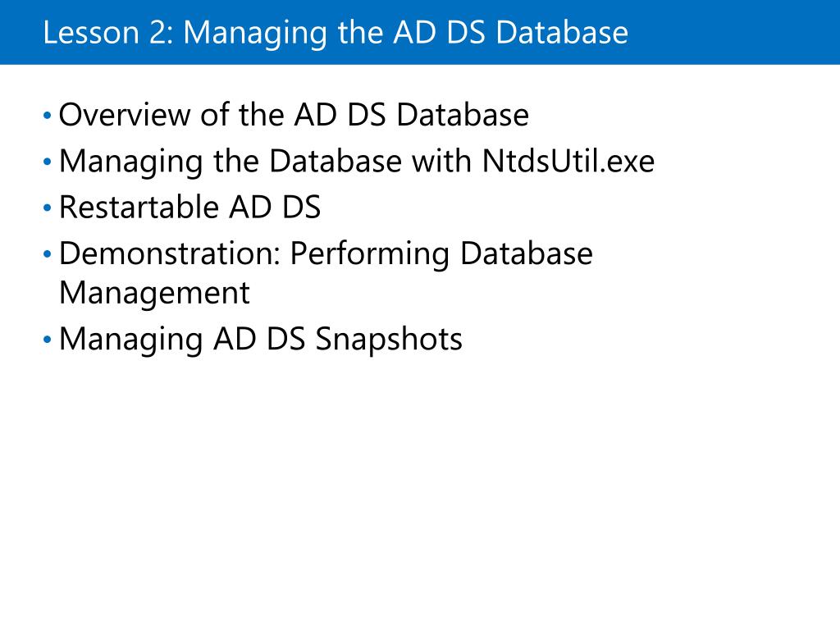Click the slide title Lesson 2 heading
The image size is (840, 630).
click(336, 33)
